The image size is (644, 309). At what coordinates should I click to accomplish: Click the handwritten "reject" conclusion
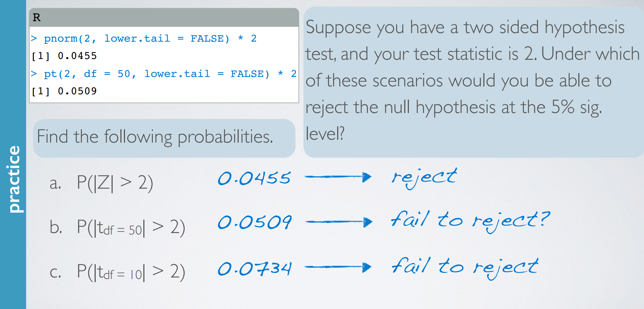(424, 178)
